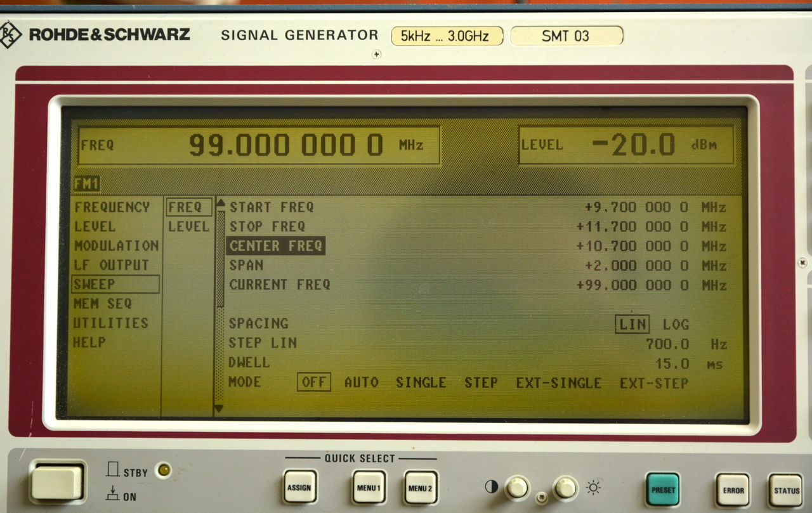Viewport: 812px width, 513px height.
Task: Select MODULATION in main menu
Action: click(x=116, y=245)
